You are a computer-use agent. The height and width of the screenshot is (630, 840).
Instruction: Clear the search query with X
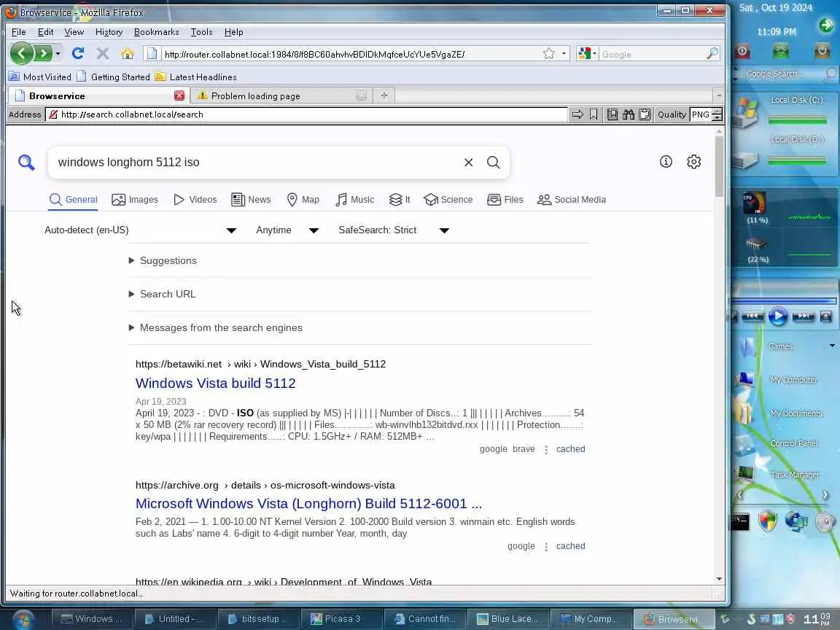pyautogui.click(x=468, y=163)
